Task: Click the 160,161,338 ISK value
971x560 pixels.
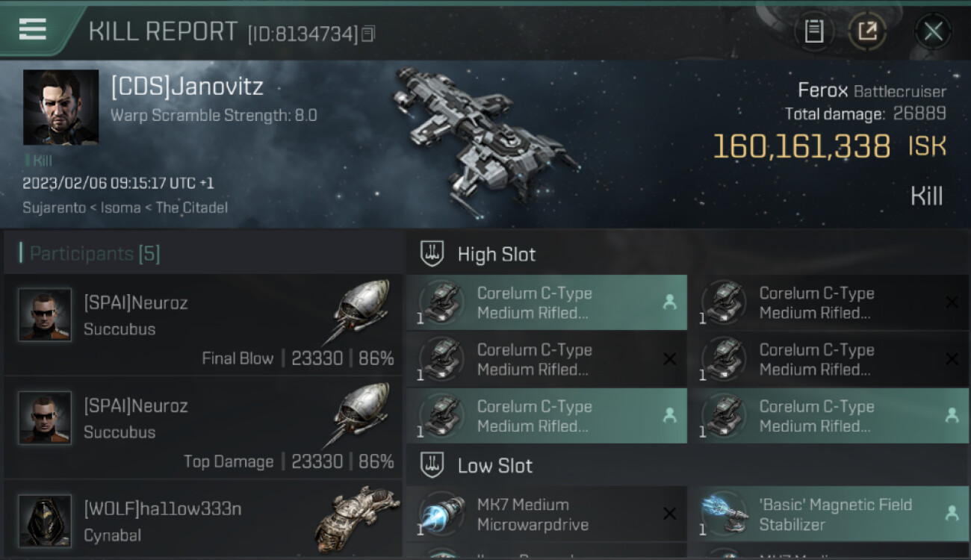Action: click(x=829, y=146)
